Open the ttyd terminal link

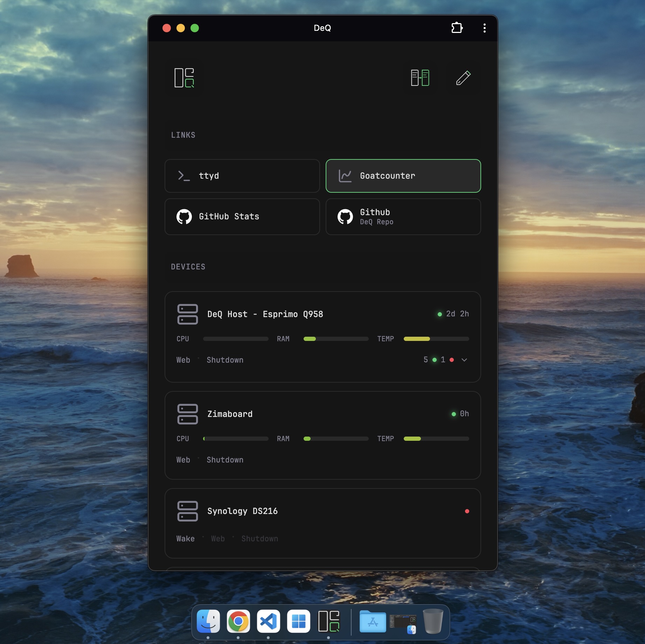(242, 176)
